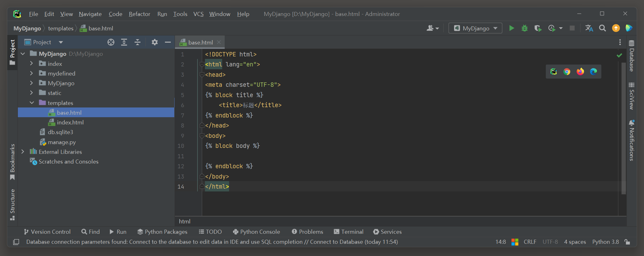Collapse all in Project tree
644x256 pixels.
pos(137,42)
